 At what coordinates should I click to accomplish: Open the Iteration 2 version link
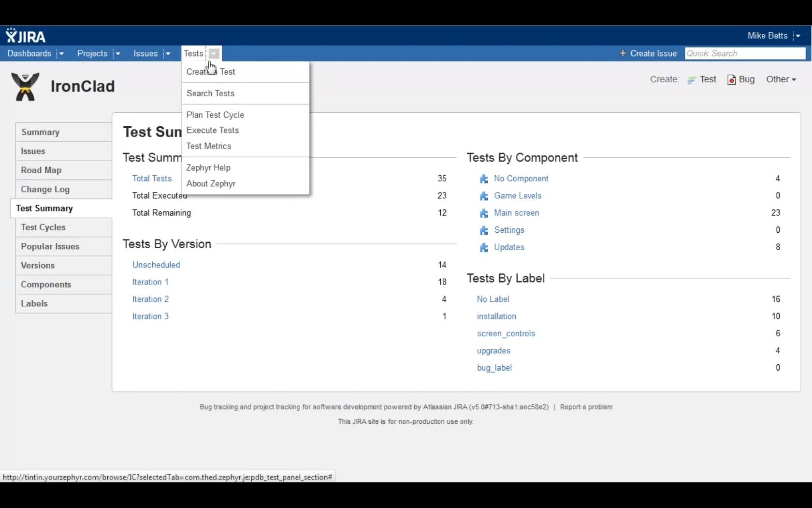150,299
